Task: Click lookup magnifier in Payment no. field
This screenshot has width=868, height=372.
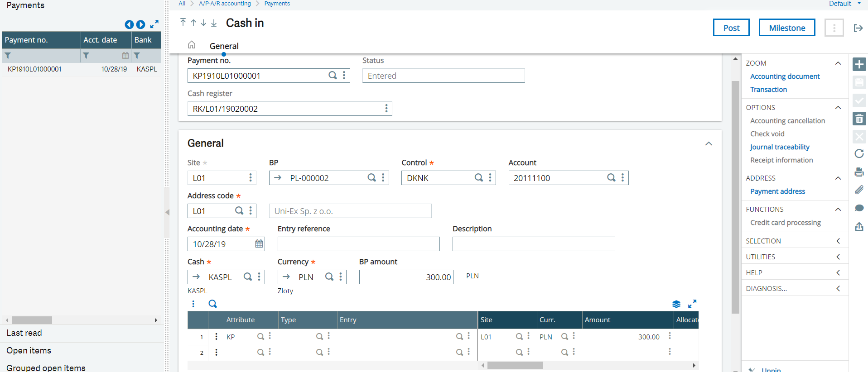Action: tap(333, 76)
